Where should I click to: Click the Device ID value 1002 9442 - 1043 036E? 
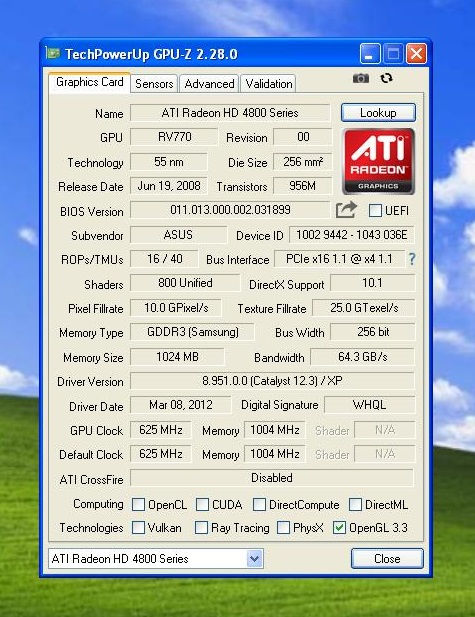click(x=352, y=235)
